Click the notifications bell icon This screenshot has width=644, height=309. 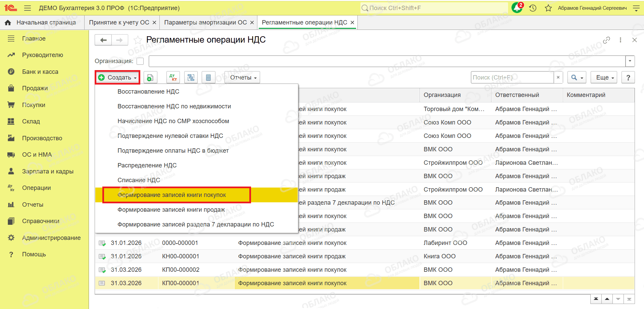(x=517, y=8)
